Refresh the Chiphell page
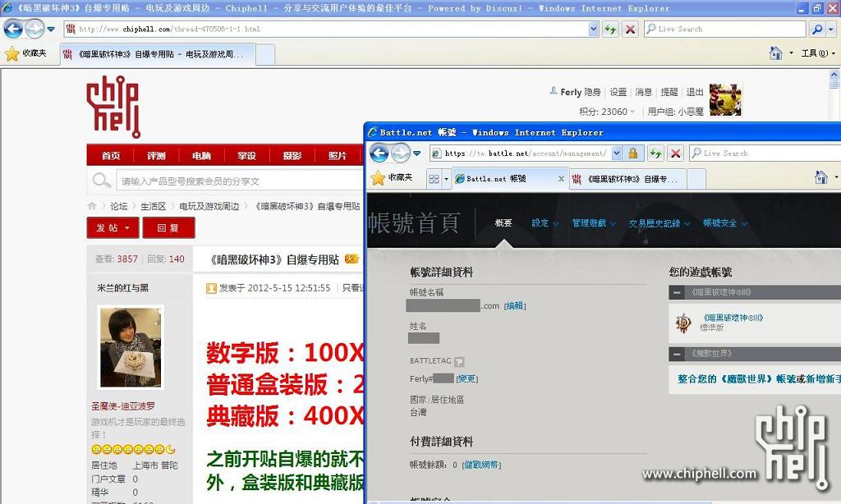The height and width of the screenshot is (504, 841). point(610,29)
